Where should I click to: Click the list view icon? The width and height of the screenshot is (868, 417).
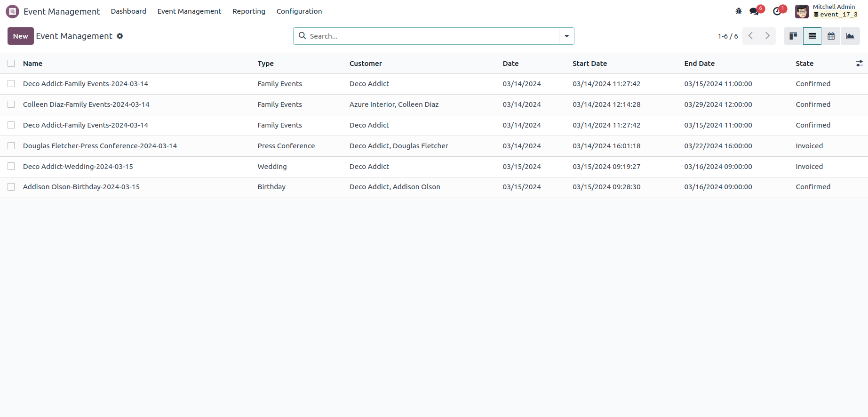pyautogui.click(x=812, y=36)
